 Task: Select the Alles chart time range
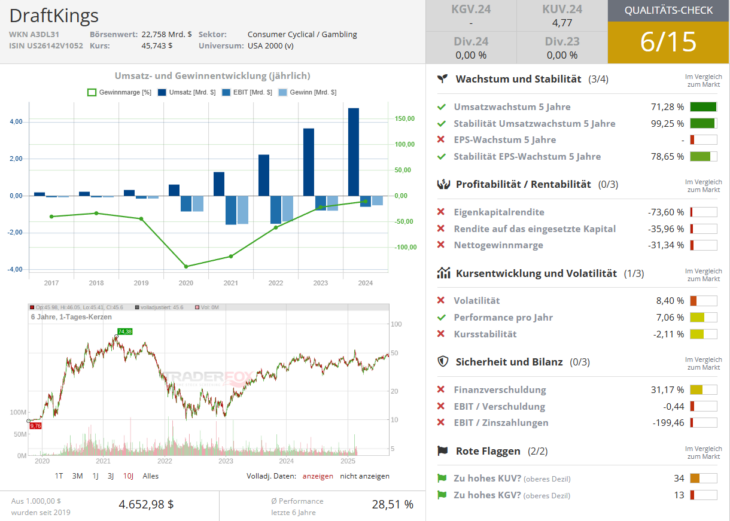pyautogui.click(x=150, y=476)
